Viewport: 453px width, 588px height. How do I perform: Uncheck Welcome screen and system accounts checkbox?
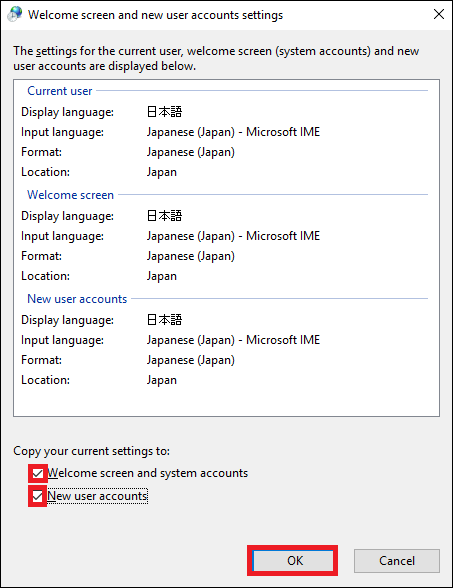click(x=38, y=473)
